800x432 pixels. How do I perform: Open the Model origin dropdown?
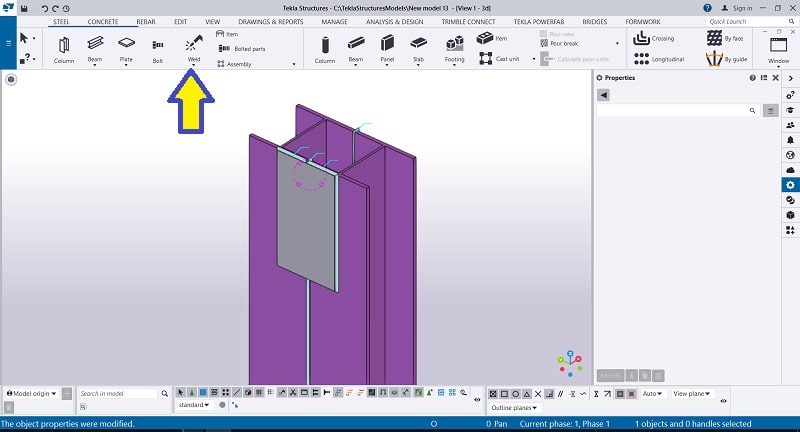click(36, 394)
